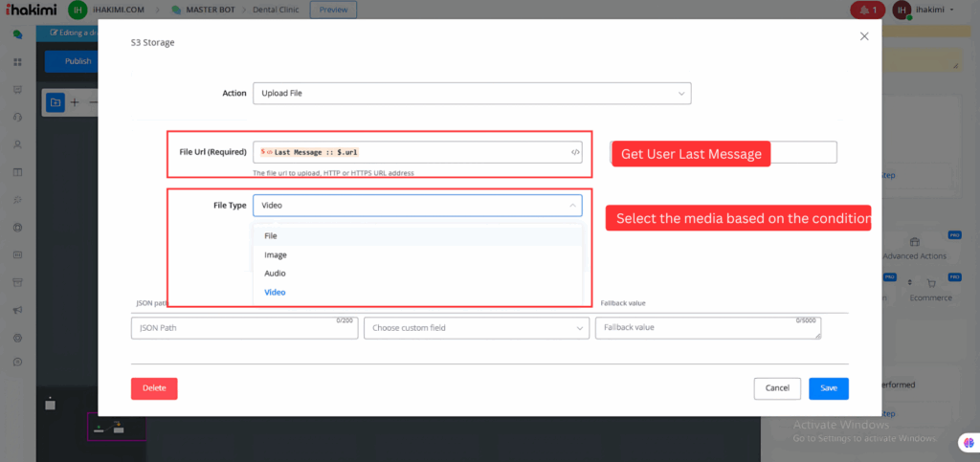Click the Save button
The width and height of the screenshot is (980, 462).
coord(828,388)
